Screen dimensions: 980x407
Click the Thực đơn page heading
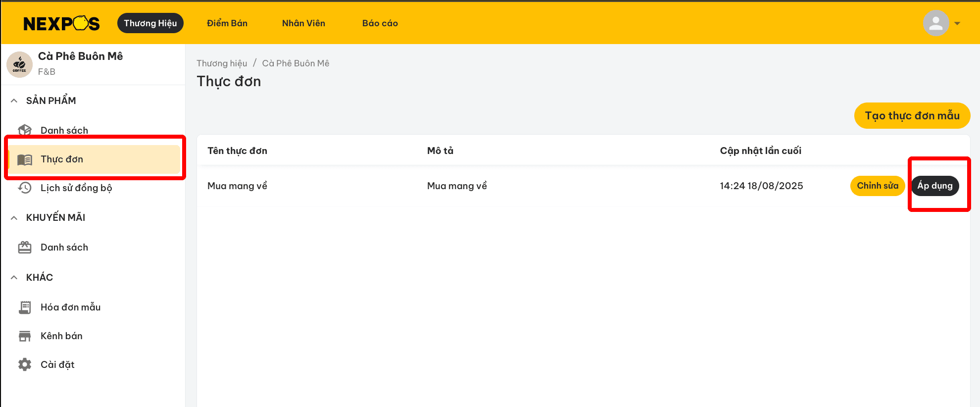coord(229,81)
